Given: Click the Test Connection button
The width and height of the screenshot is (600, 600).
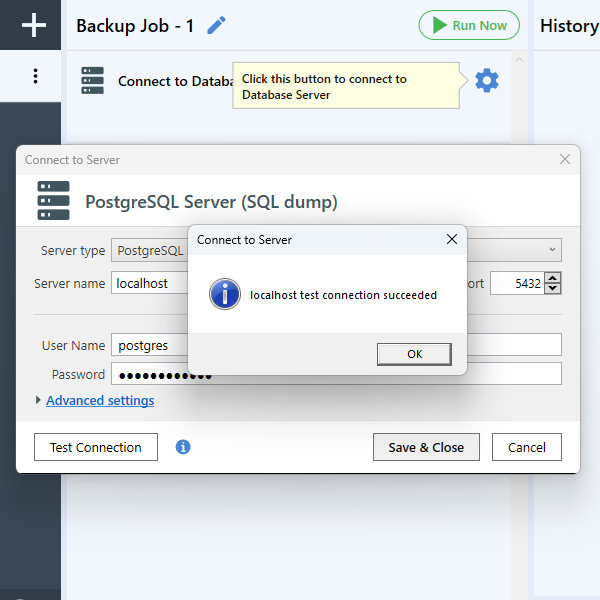Looking at the screenshot, I should [x=96, y=447].
